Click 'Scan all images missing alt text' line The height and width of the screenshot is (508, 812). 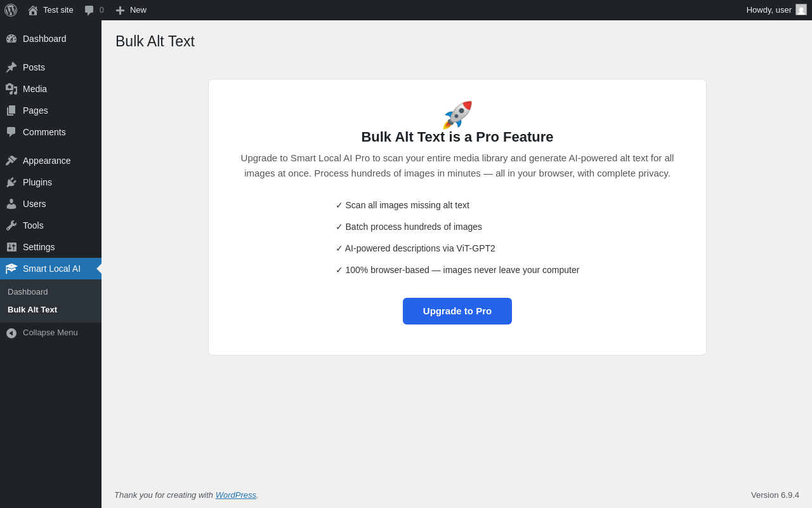click(402, 205)
